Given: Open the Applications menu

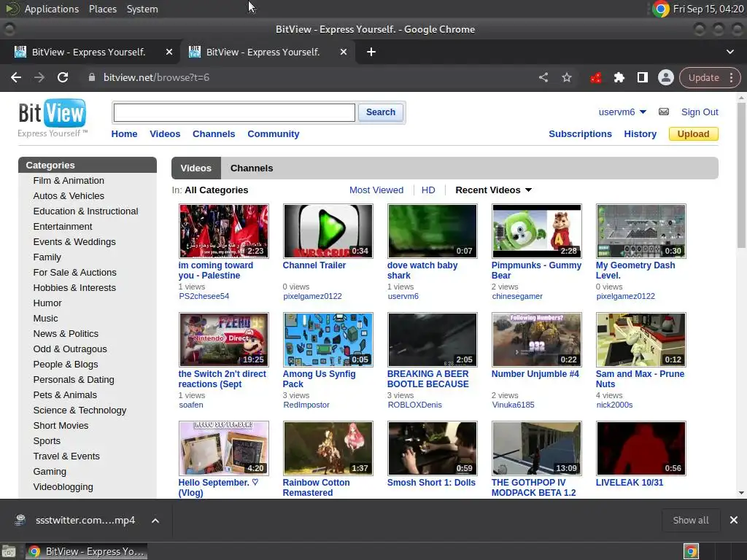Looking at the screenshot, I should [x=52, y=9].
